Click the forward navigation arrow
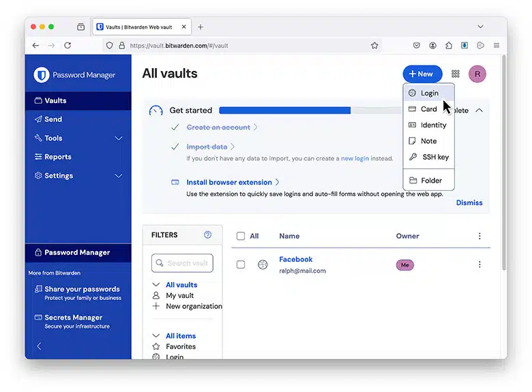Screen dimensions: 532x392 (51, 46)
